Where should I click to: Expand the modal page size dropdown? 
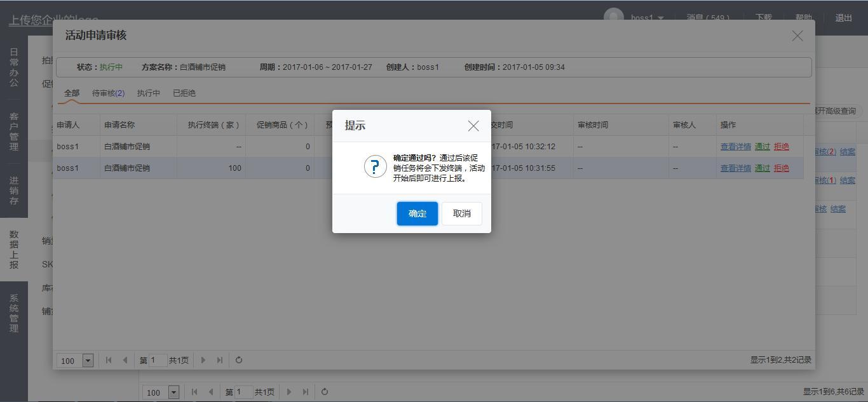coord(88,361)
